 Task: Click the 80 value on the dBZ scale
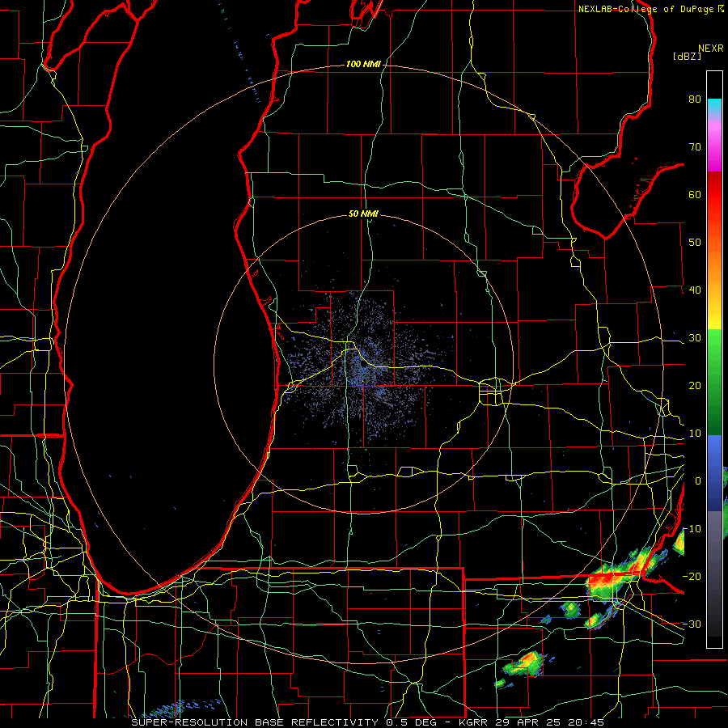pyautogui.click(x=695, y=99)
